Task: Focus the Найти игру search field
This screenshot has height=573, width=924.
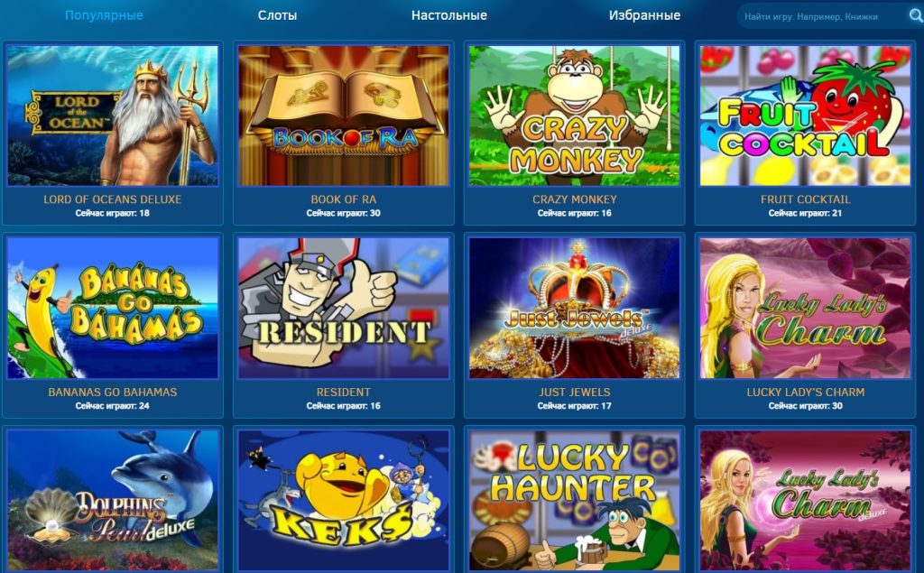Action: click(821, 16)
